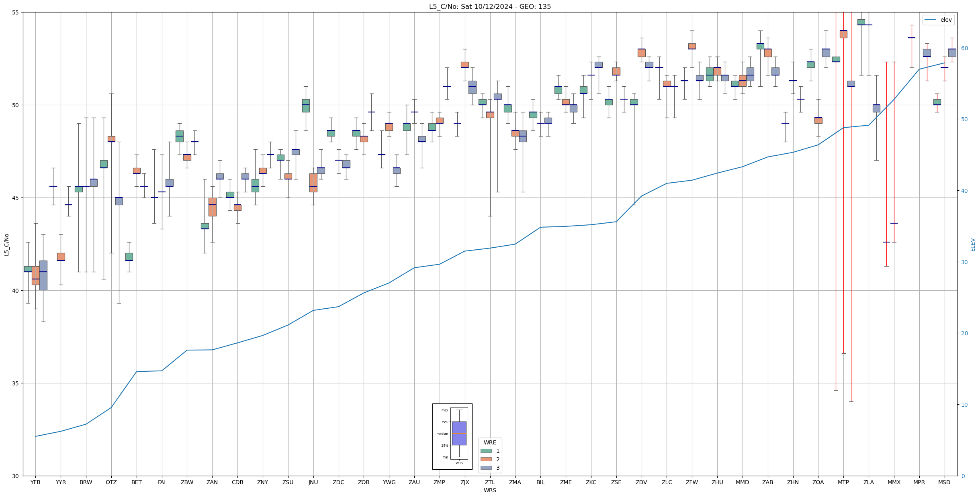This screenshot has height=497, width=980.
Task: Click the BIL x-axis tick label
Action: [540, 482]
